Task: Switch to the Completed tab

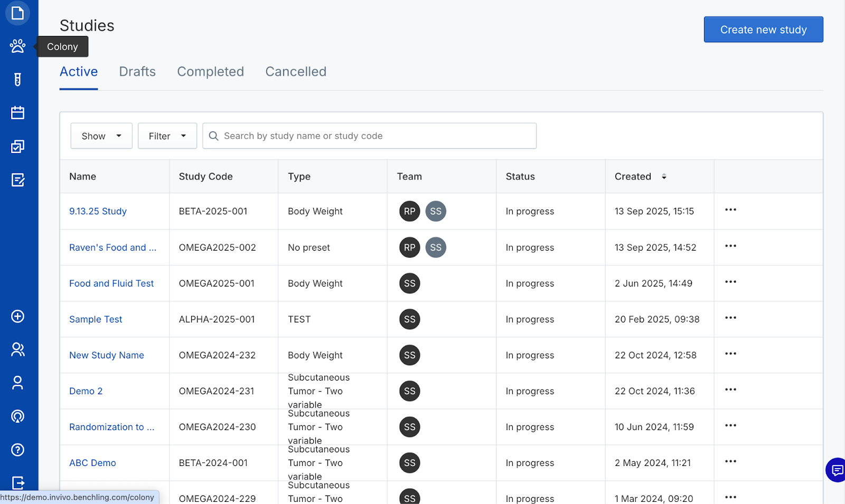Action: [210, 72]
